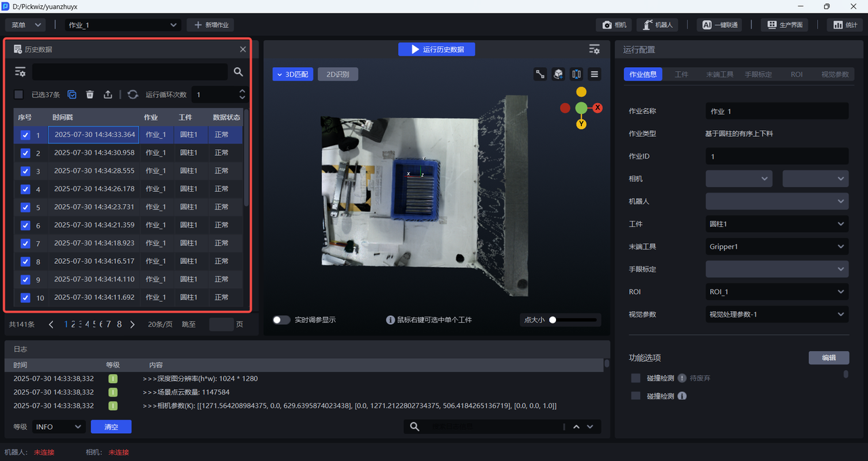This screenshot has width=868, height=461.
Task: Click the red X axis view ball
Action: click(597, 108)
